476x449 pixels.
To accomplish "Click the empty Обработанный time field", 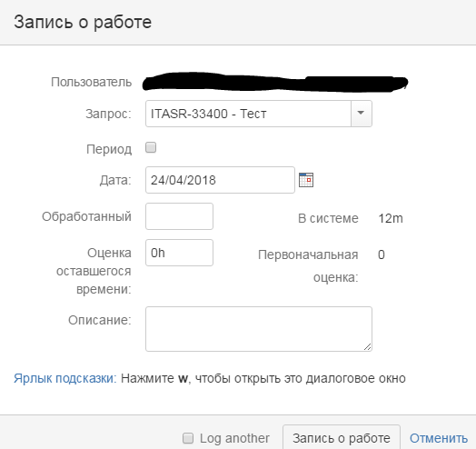I will tap(180, 216).
